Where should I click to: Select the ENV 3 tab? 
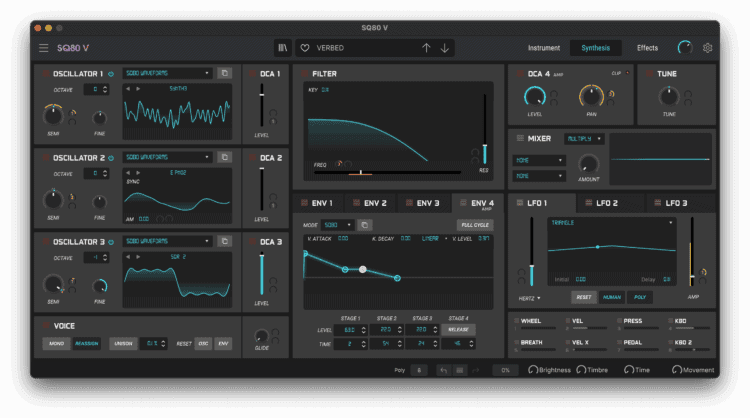tap(423, 203)
